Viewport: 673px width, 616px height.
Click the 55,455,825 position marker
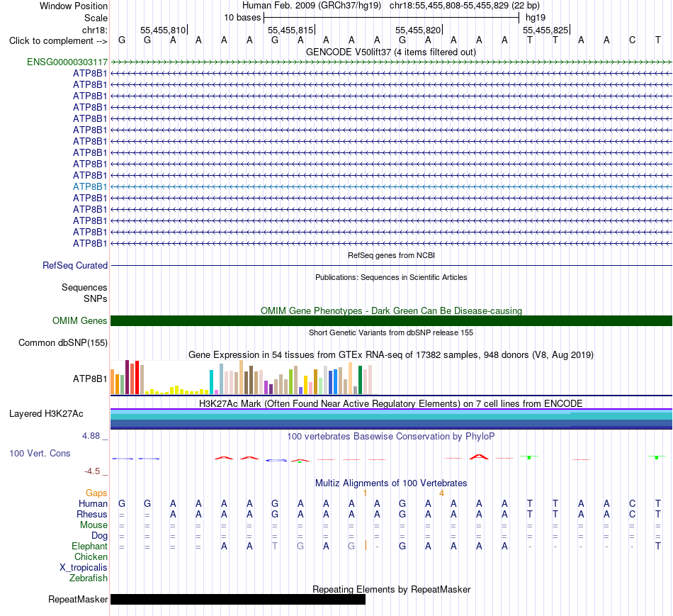coord(546,30)
